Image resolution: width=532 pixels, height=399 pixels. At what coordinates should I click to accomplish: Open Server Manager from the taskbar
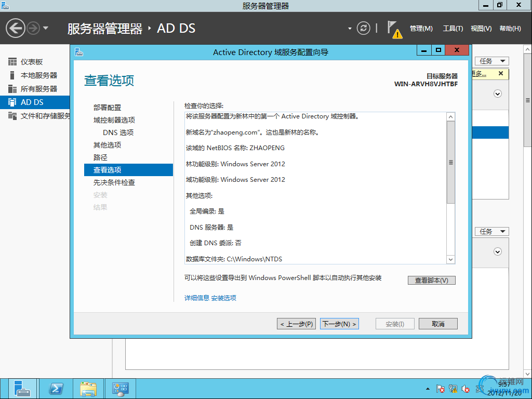(22, 389)
